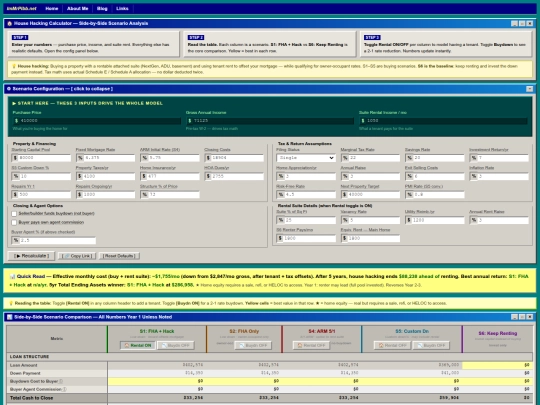Enable Buyer pays own agent commission checkbox
This screenshot has height=405, width=540.
tap(14, 222)
